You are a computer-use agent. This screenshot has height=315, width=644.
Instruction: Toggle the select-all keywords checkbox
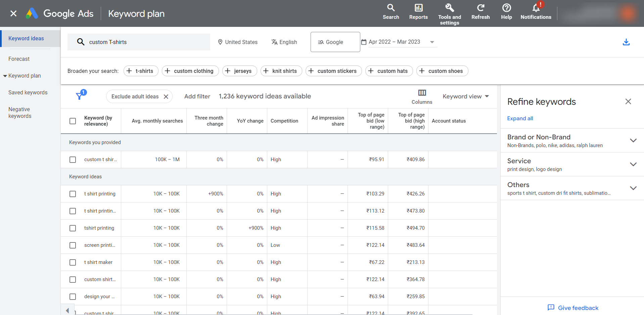pos(73,121)
